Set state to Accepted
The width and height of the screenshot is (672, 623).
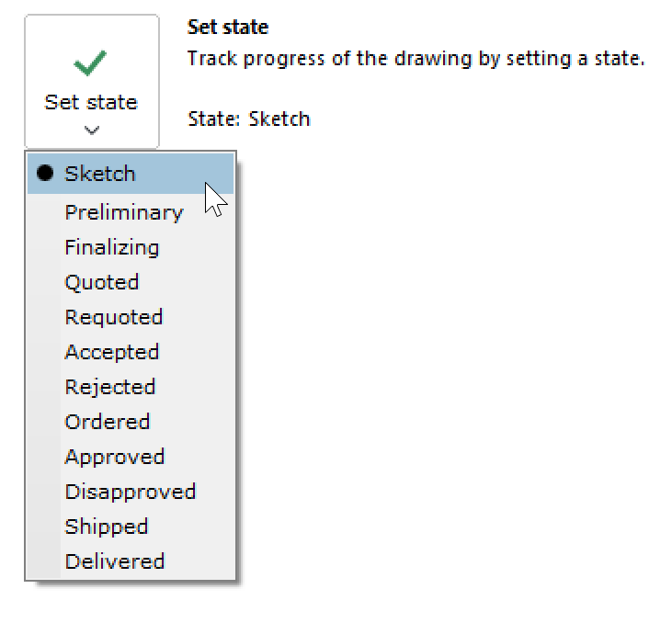click(111, 352)
